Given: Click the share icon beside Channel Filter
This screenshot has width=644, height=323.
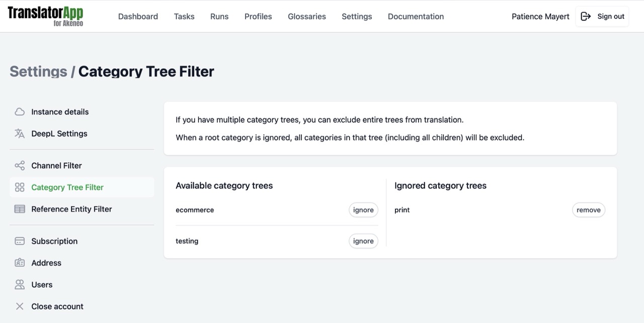Looking at the screenshot, I should (x=19, y=165).
